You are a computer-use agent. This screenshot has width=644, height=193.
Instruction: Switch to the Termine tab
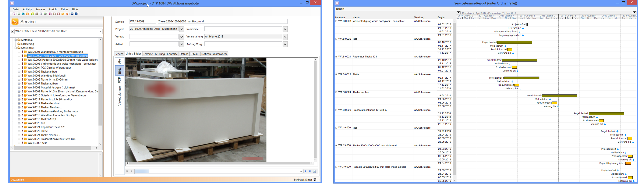[148, 54]
